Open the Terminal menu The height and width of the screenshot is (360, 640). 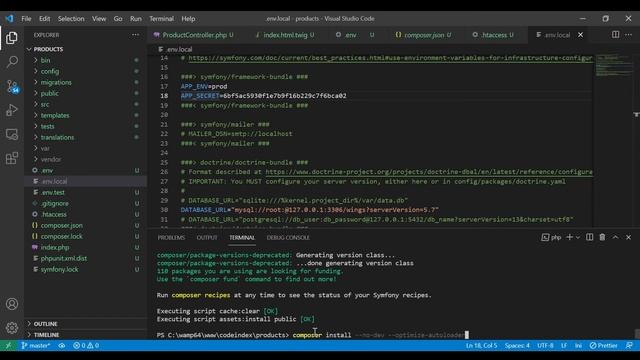tap(161, 19)
